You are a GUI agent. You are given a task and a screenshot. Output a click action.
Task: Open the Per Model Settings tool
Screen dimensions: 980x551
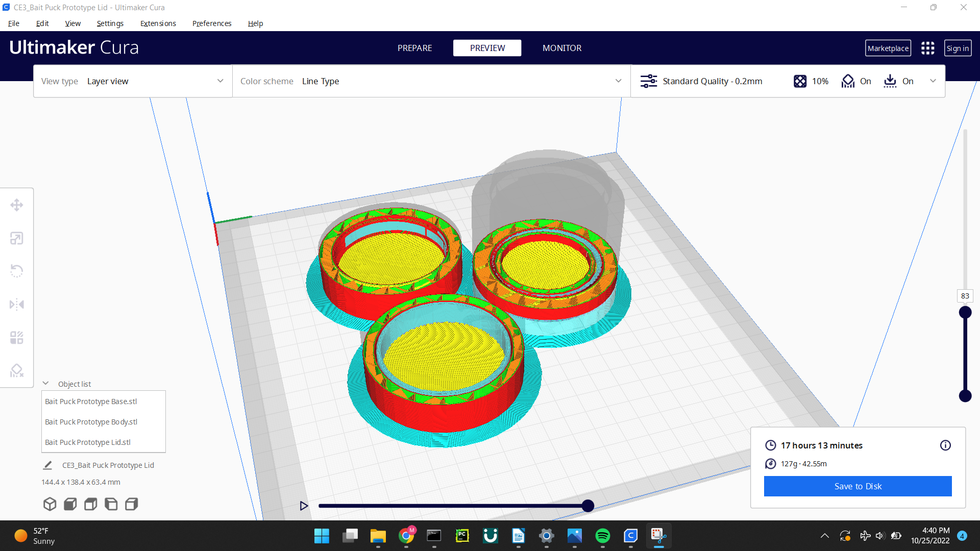[17, 337]
